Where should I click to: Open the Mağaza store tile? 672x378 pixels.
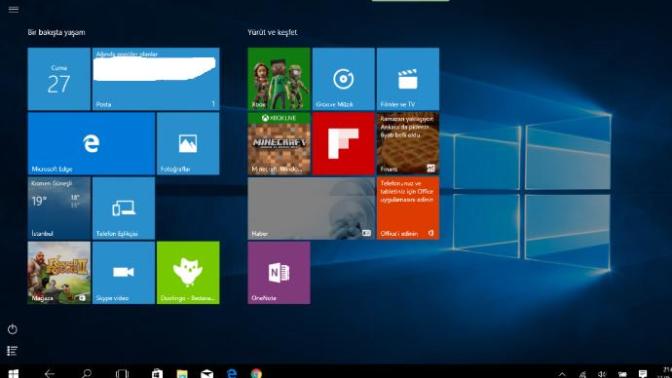[59, 273]
